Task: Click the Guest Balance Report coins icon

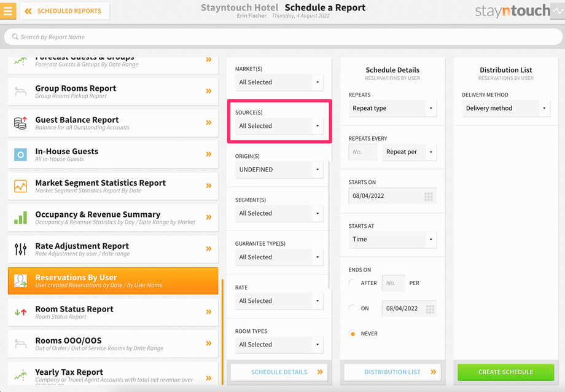Action: point(20,123)
